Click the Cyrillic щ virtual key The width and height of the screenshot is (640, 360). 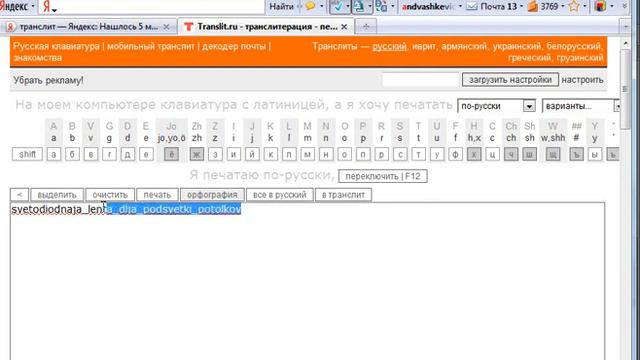point(553,154)
